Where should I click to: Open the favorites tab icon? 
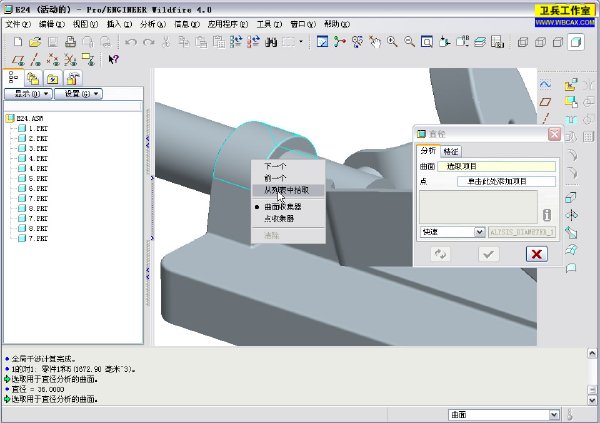coord(52,79)
